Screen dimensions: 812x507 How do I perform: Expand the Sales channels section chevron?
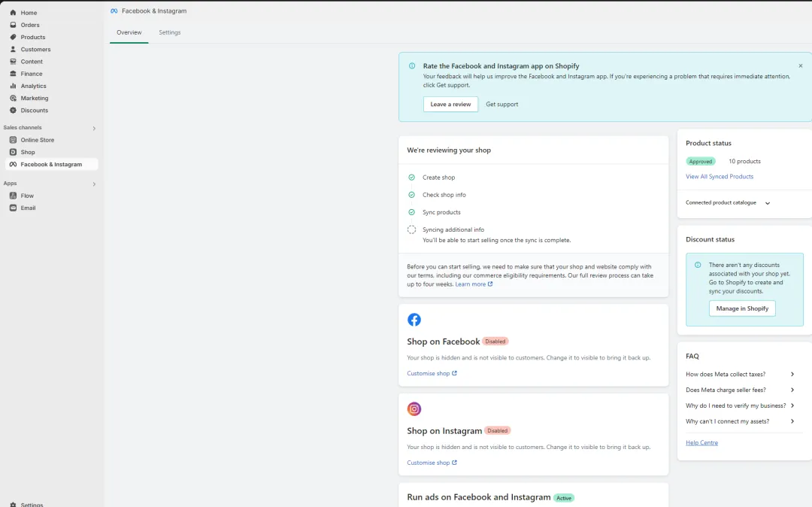click(94, 128)
